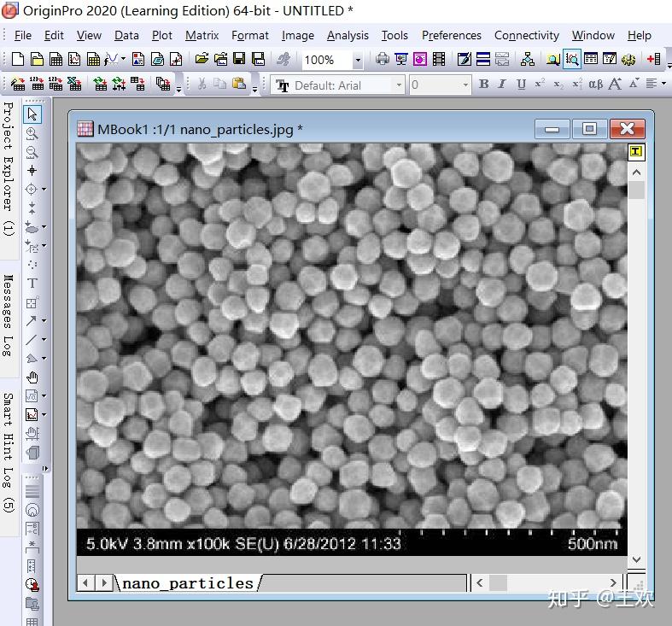Click horizontal scrollbar right arrow in MBook1
Viewport: 672px width, 626px height.
point(613,583)
